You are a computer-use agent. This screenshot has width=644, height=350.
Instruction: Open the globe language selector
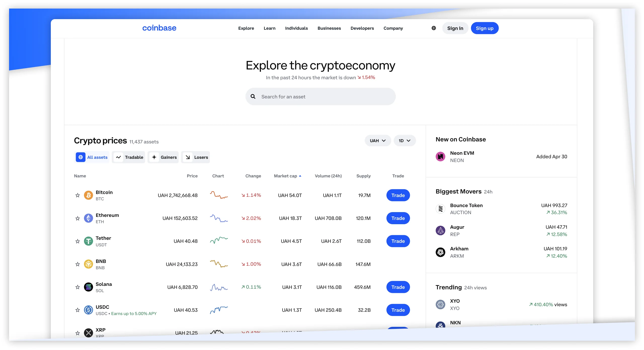(433, 28)
